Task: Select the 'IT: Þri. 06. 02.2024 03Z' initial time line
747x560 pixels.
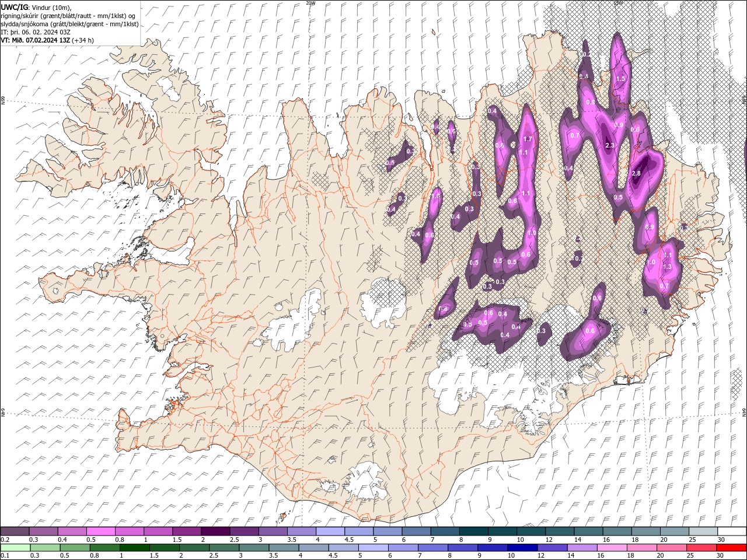Action: pyautogui.click(x=36, y=32)
